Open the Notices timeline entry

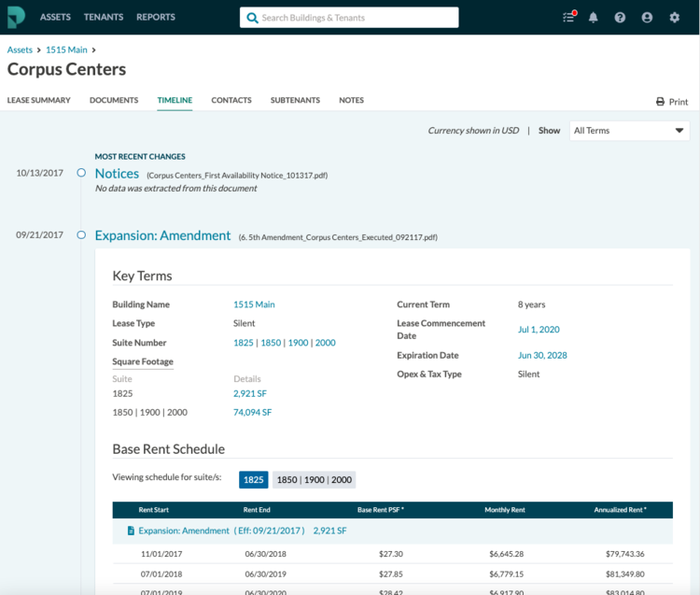(x=117, y=174)
